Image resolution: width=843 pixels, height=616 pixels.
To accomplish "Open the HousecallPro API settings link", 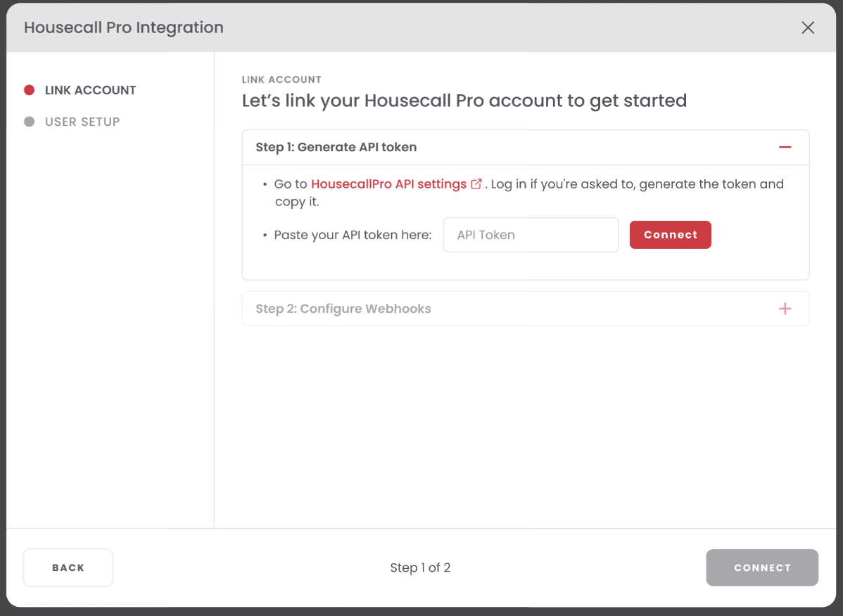I will 388,184.
